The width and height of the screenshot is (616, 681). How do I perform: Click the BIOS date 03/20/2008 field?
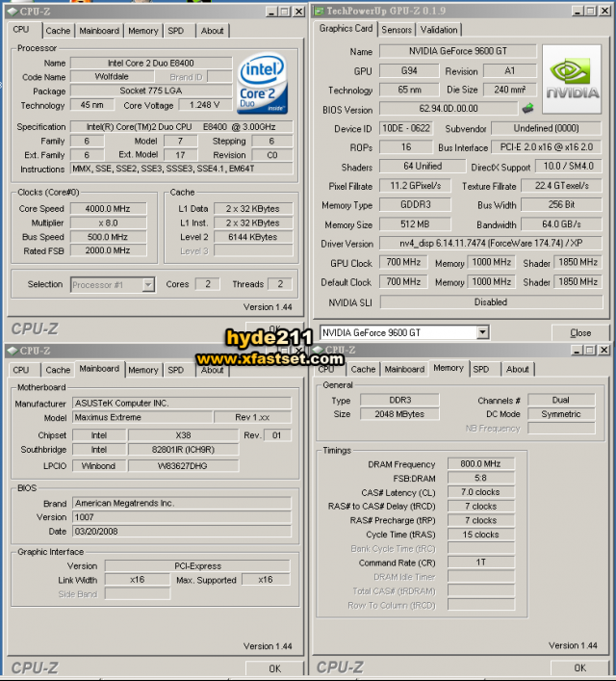pos(182,531)
